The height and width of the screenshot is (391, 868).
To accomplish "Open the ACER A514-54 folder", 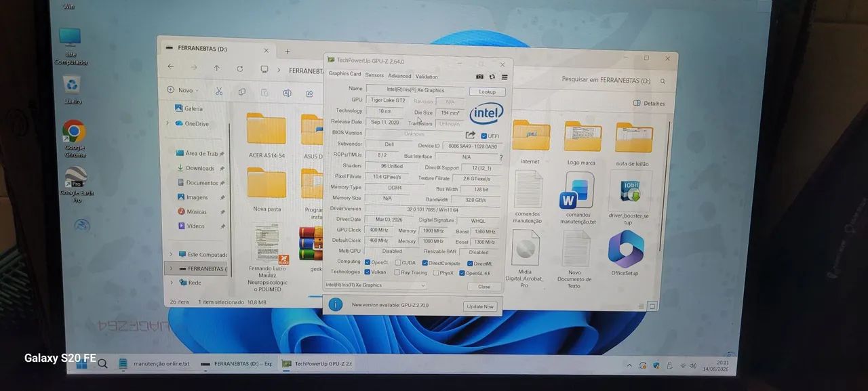I will 267,136.
